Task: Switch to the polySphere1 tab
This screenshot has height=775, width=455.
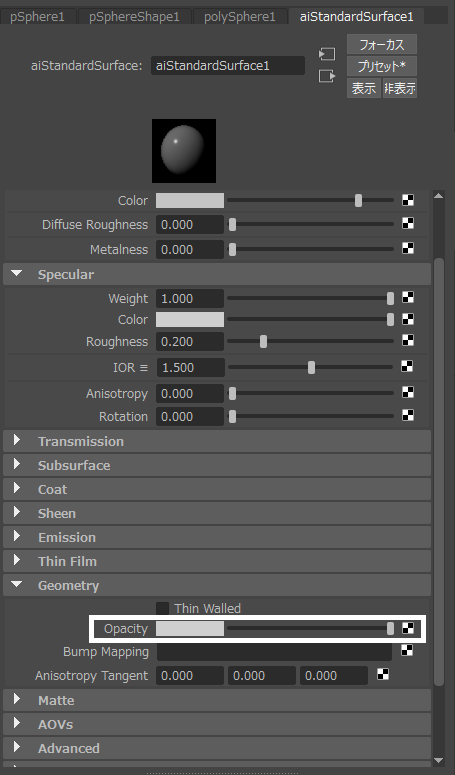Action: click(240, 17)
